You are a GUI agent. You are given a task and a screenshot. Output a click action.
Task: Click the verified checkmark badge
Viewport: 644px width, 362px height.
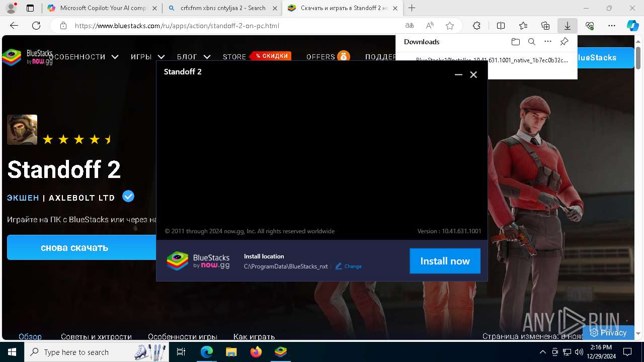pos(128,196)
